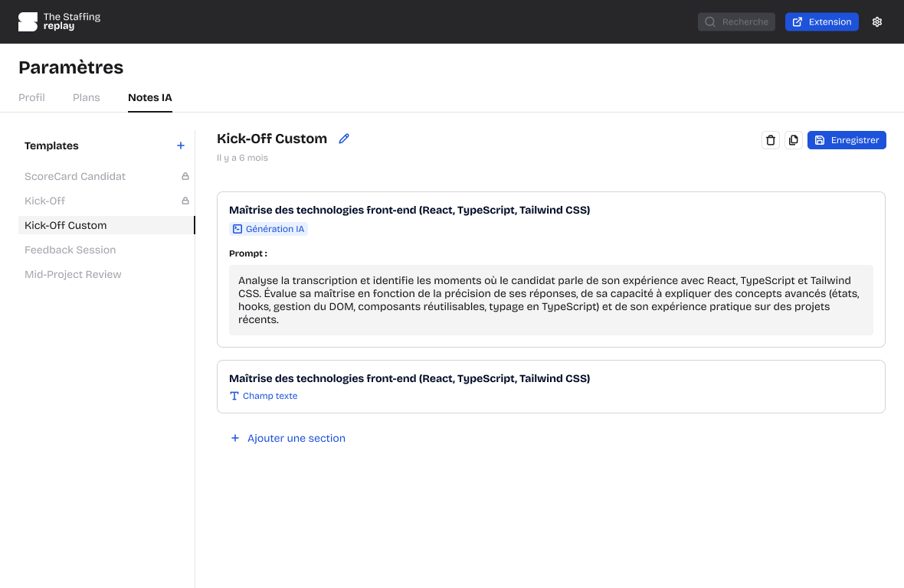Image resolution: width=904 pixels, height=588 pixels.
Task: Switch to the Profil tab
Action: point(31,97)
